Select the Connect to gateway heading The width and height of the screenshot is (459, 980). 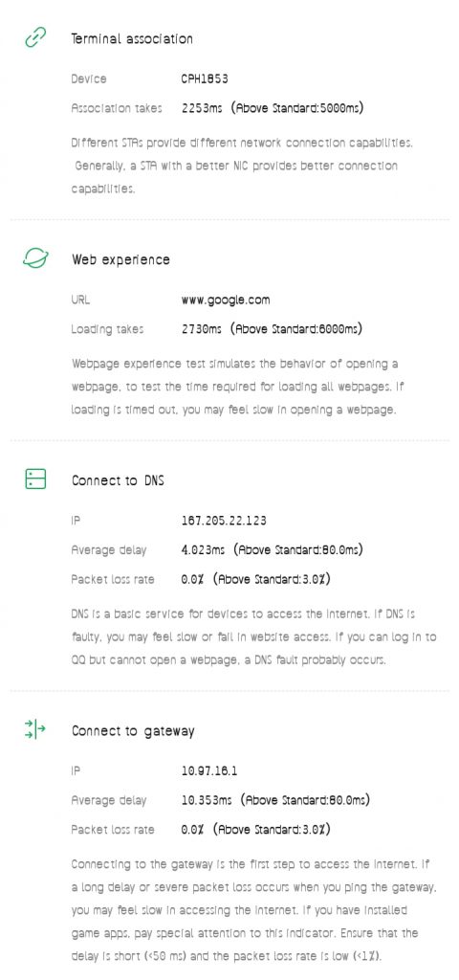coord(133,731)
